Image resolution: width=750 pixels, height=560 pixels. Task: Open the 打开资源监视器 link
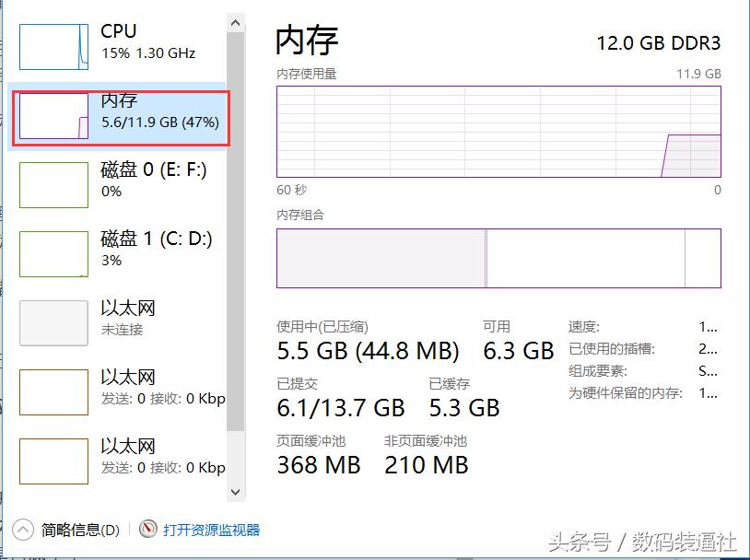tap(211, 530)
